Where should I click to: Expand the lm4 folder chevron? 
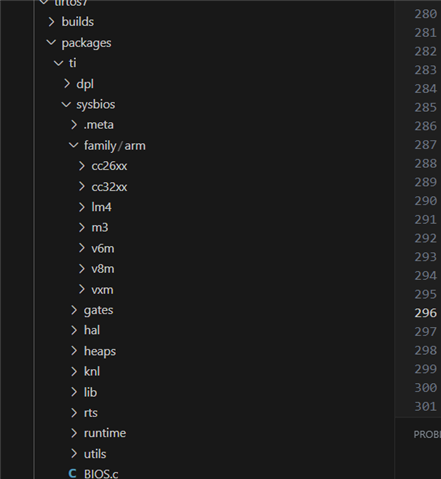click(82, 207)
